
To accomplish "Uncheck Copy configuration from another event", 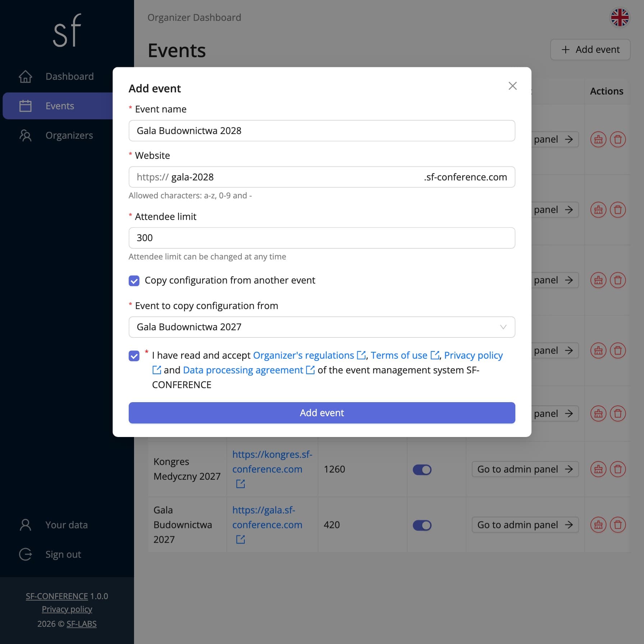I will click(x=134, y=281).
